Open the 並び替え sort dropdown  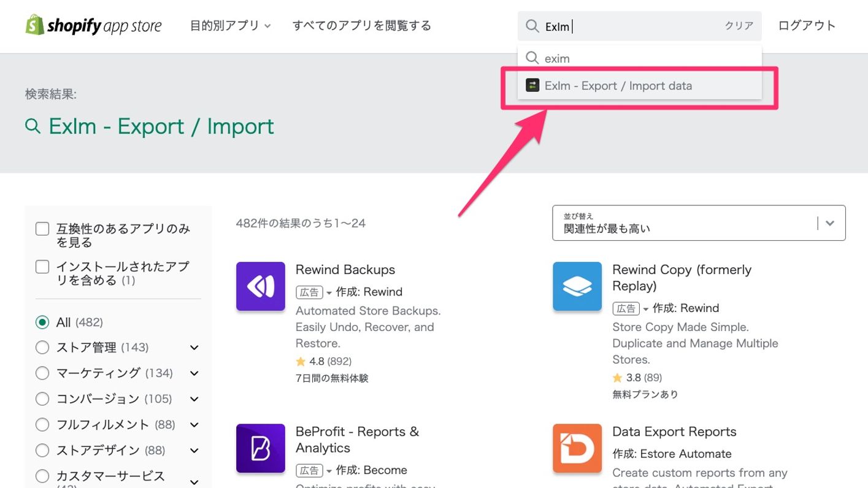pyautogui.click(x=699, y=223)
